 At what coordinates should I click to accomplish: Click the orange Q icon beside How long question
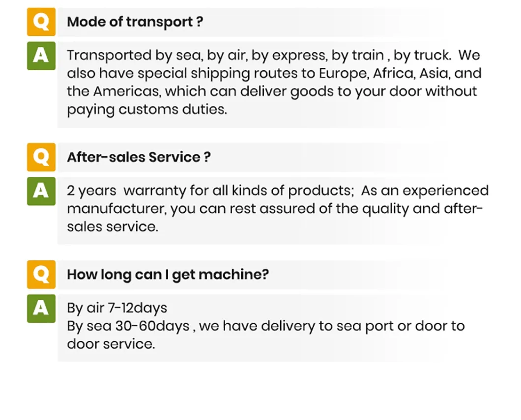(41, 274)
